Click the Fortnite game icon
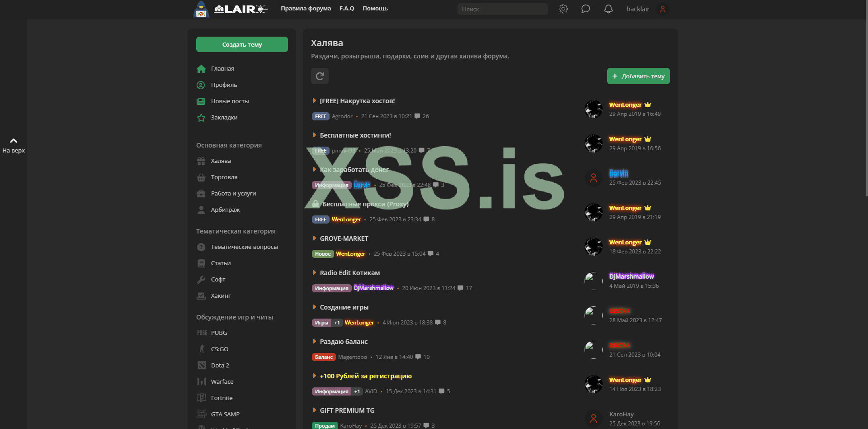This screenshot has width=868, height=429. point(202,398)
